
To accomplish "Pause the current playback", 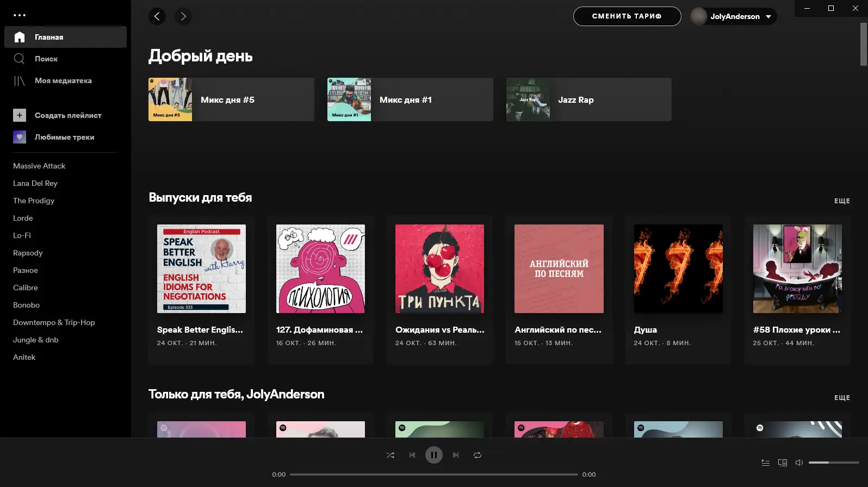I will pyautogui.click(x=434, y=455).
